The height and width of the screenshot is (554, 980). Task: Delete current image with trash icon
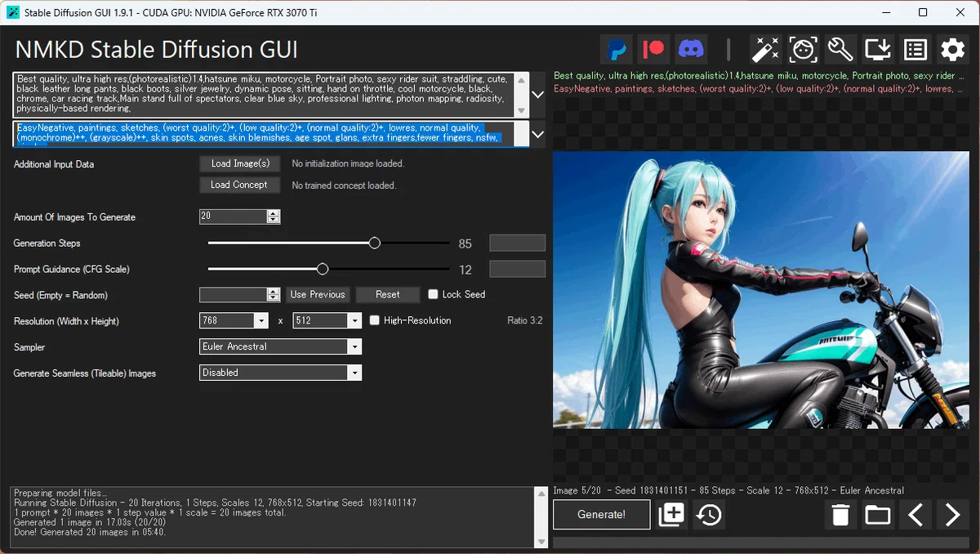pyautogui.click(x=840, y=515)
